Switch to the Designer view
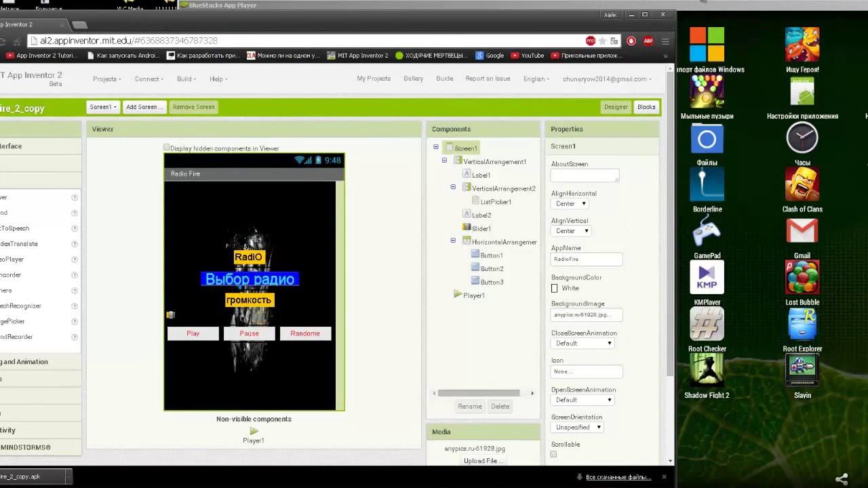The width and height of the screenshot is (868, 488). [x=616, y=107]
